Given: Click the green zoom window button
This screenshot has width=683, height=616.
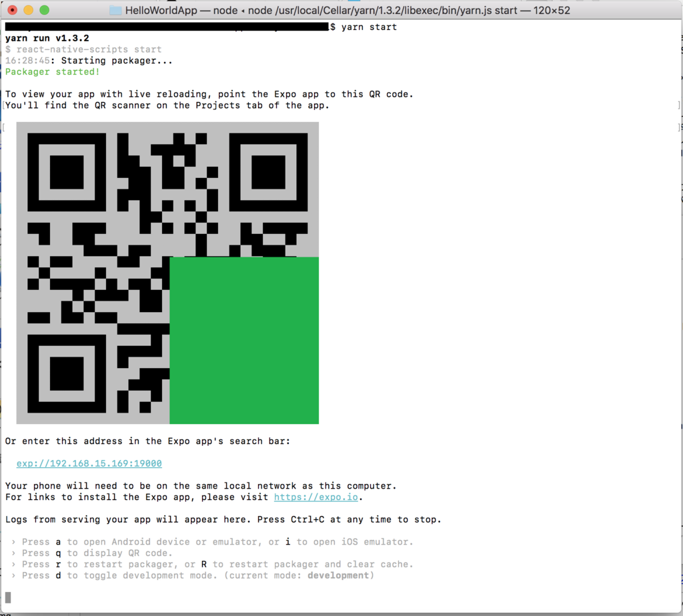Looking at the screenshot, I should click(45, 10).
